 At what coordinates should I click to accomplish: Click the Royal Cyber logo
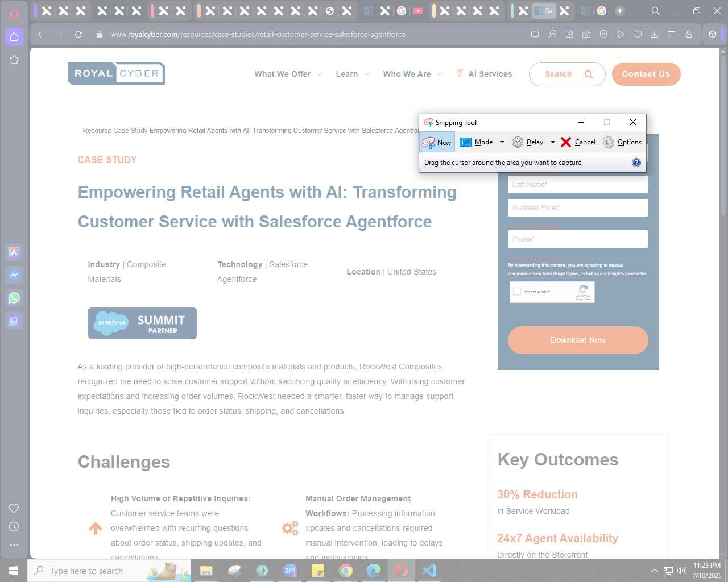pyautogui.click(x=116, y=73)
